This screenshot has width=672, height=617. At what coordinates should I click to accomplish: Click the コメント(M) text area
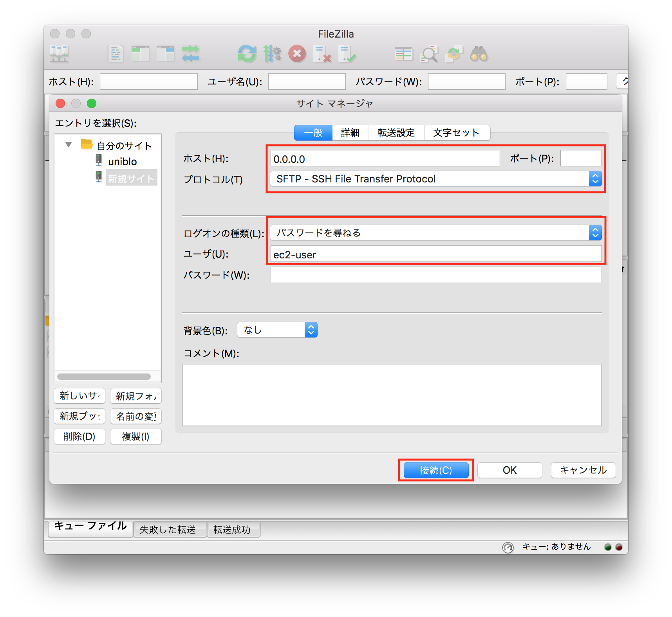pyautogui.click(x=392, y=395)
